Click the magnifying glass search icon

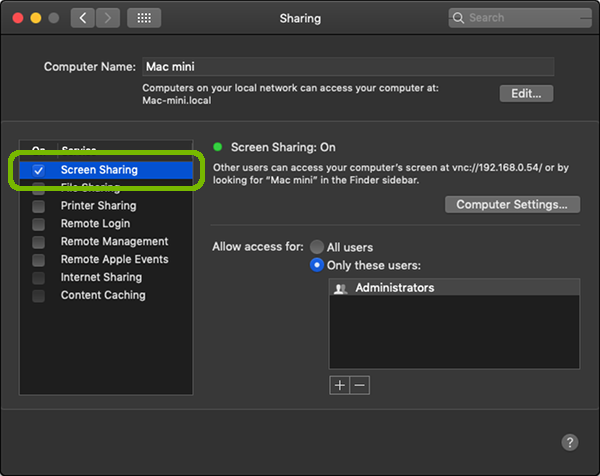[x=458, y=18]
